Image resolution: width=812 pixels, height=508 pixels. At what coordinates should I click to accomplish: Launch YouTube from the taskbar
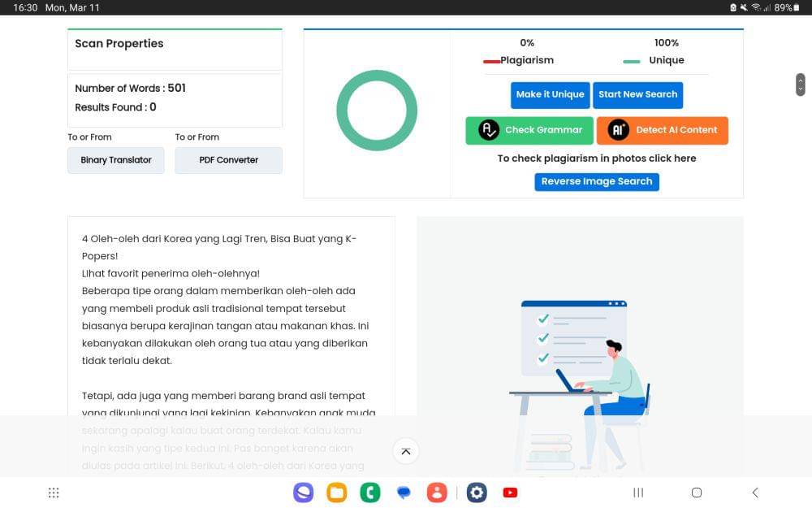510,493
